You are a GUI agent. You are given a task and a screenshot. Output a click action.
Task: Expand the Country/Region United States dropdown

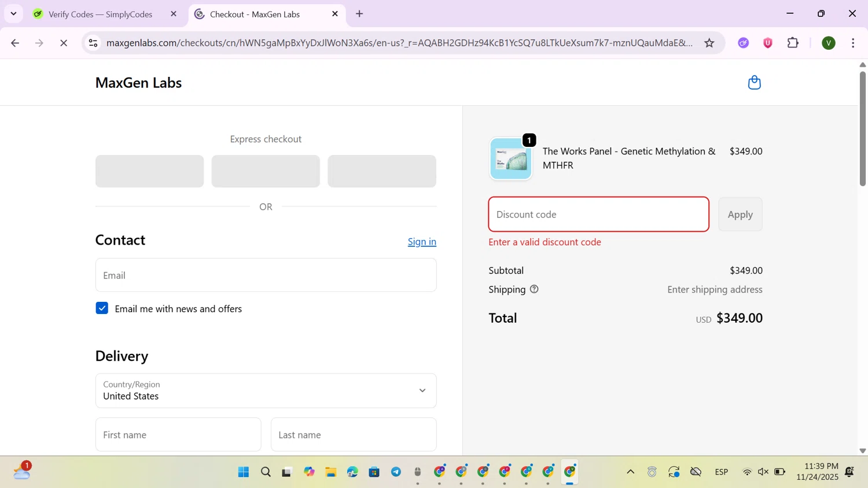(266, 390)
